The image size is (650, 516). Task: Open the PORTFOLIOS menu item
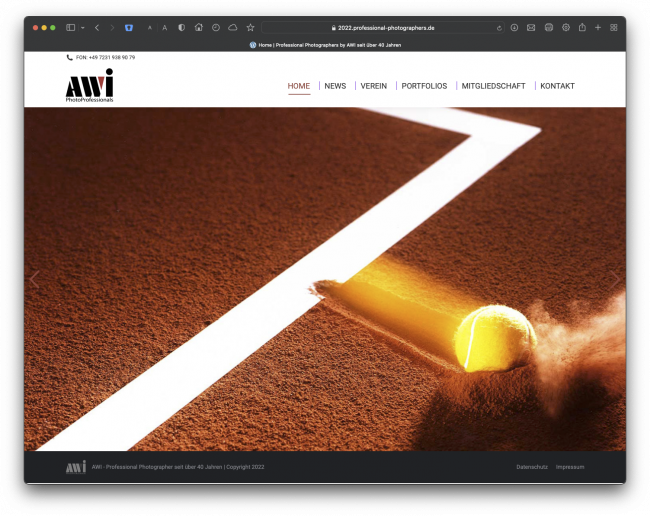[x=424, y=86]
